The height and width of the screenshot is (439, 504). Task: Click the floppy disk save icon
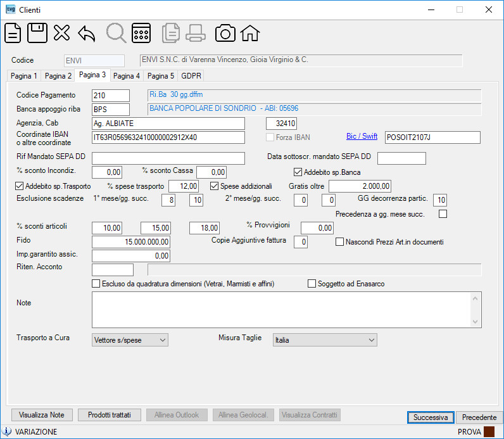click(x=37, y=33)
